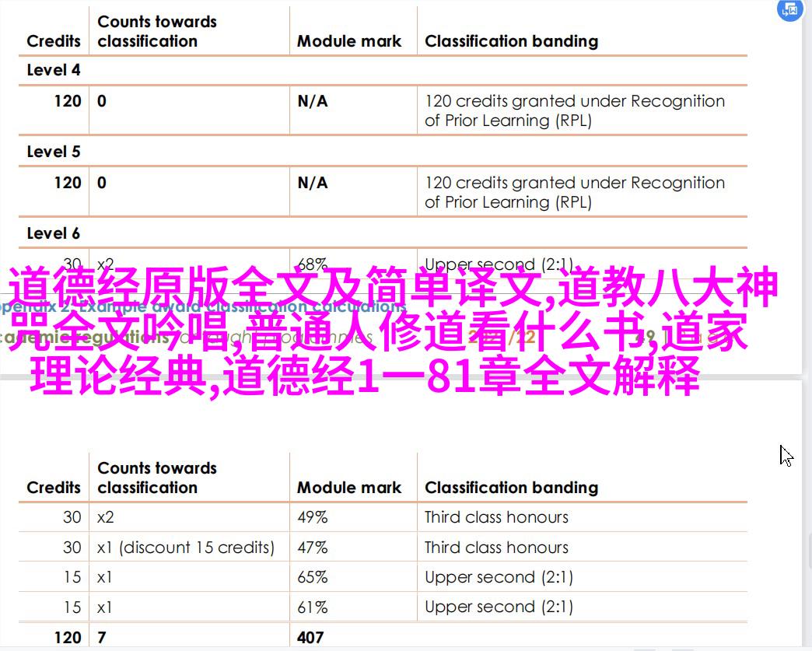Viewport: 812px width, 651px height.
Task: Click the 0 cell under Level 5
Action: pos(101,183)
